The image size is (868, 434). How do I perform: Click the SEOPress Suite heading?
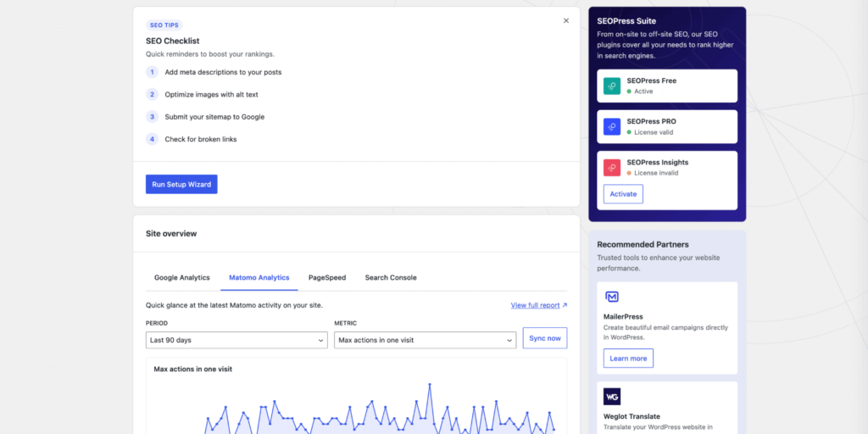click(x=626, y=21)
